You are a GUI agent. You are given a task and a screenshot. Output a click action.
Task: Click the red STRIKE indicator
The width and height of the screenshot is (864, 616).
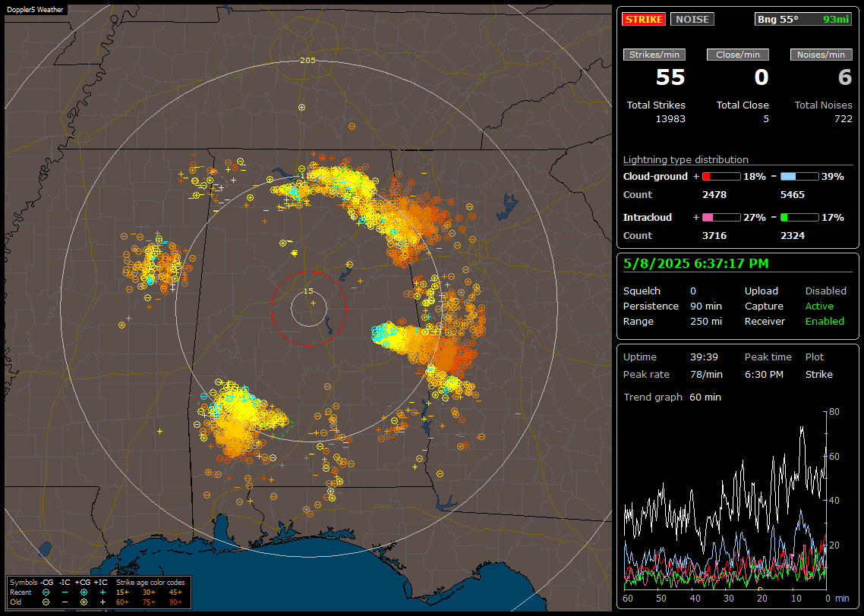tap(644, 19)
